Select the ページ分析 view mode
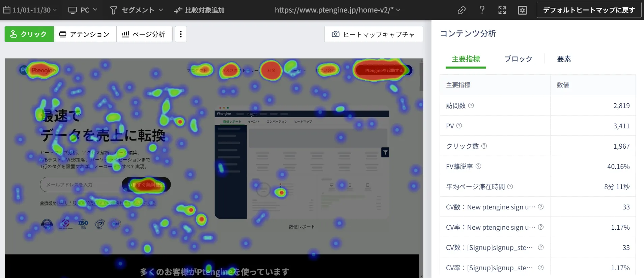The image size is (644, 278). coord(144,34)
